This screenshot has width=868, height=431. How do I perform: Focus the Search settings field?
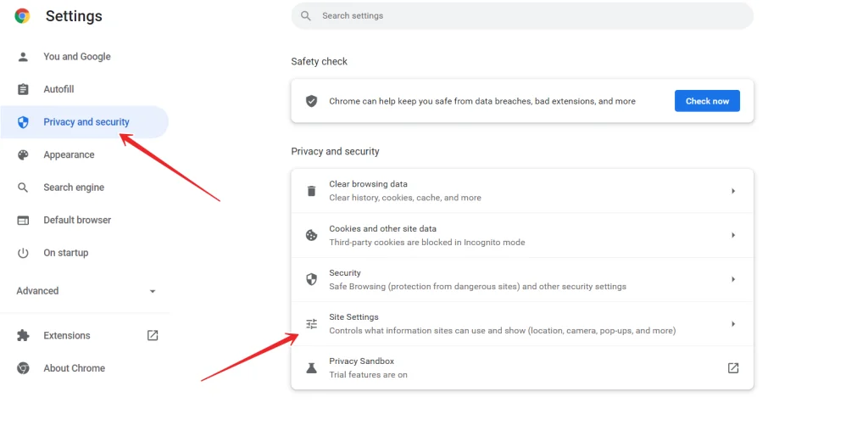pyautogui.click(x=522, y=15)
